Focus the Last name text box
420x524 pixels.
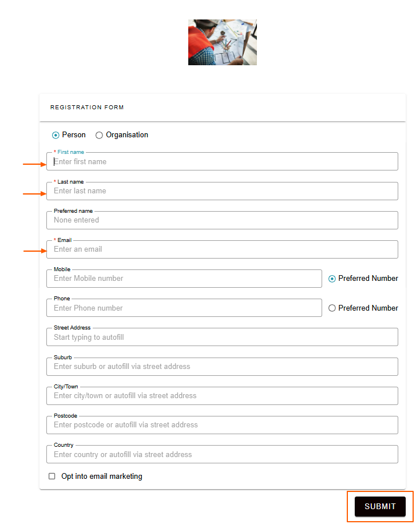[222, 191]
